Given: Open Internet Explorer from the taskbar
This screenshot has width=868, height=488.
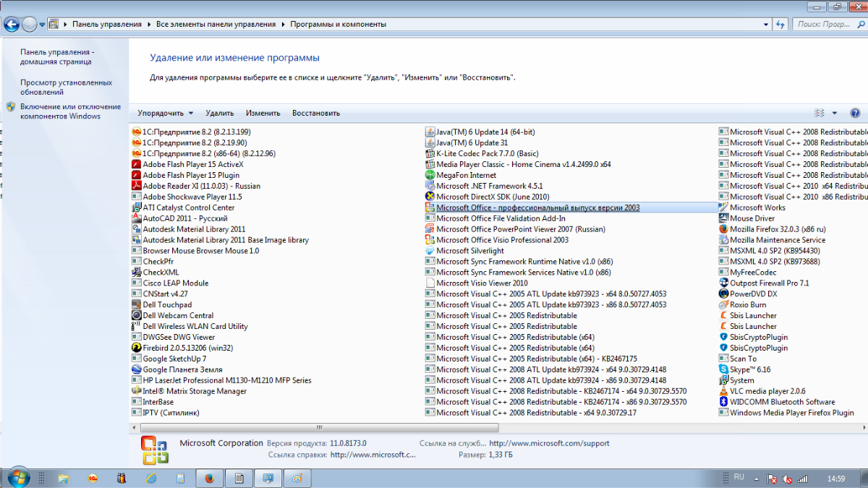Looking at the screenshot, I should point(151,479).
